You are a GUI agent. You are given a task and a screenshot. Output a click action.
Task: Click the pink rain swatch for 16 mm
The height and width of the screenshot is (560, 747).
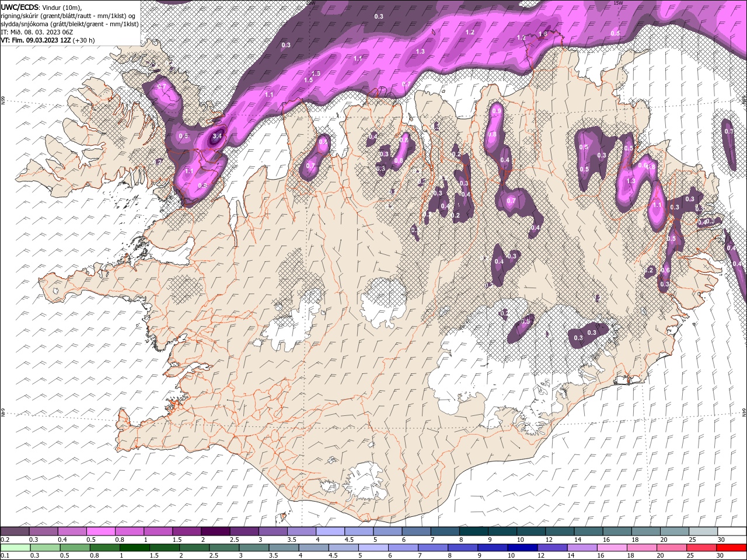pos(612,548)
